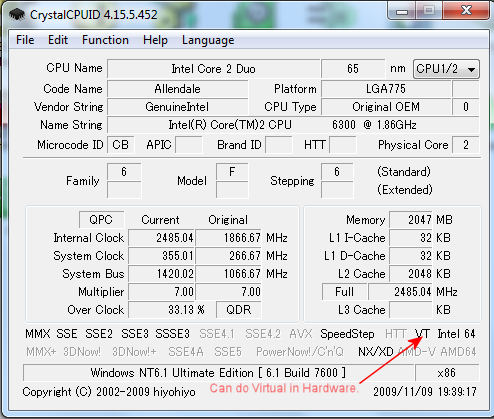Click the Vendor String field GenuineIntel
This screenshot has width=494, height=419.
[178, 107]
